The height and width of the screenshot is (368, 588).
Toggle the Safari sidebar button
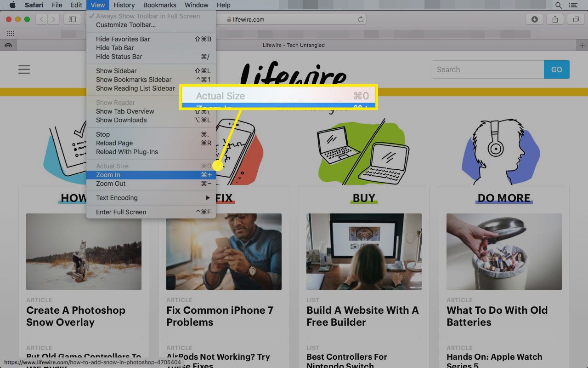[72, 19]
